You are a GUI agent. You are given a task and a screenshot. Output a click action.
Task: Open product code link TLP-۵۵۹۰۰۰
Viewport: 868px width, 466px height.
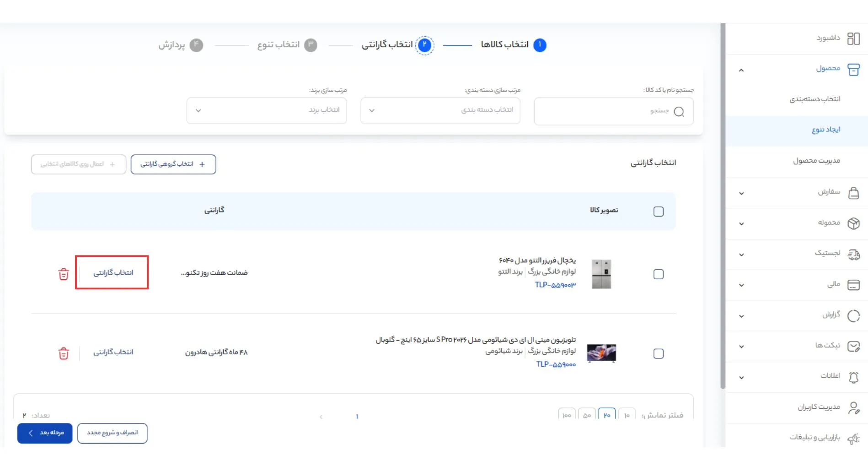(x=556, y=364)
